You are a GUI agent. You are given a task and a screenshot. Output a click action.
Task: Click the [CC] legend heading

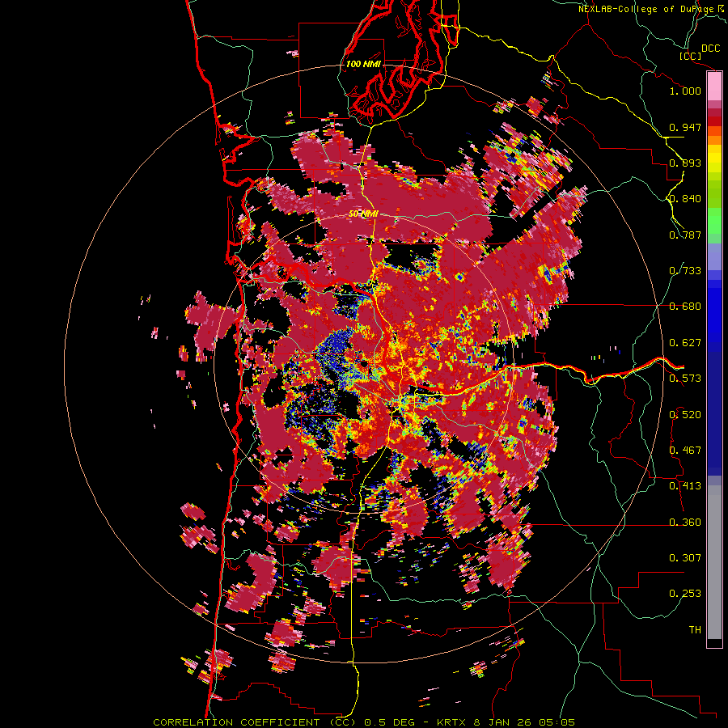point(691,56)
